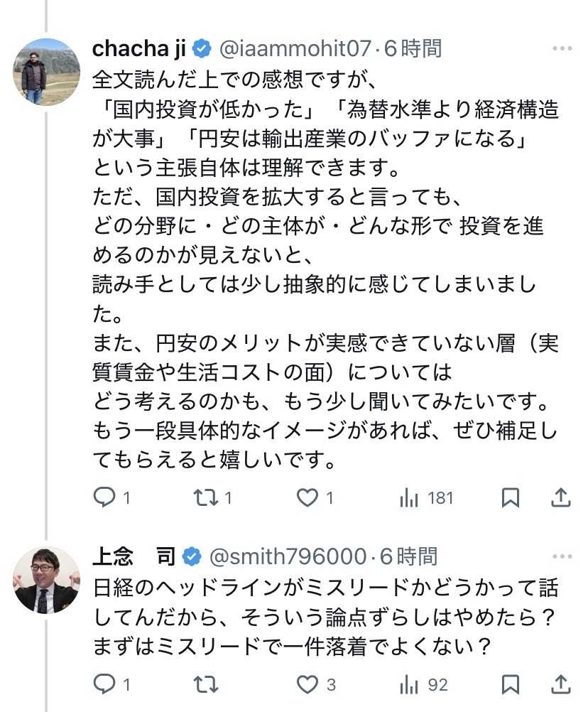The height and width of the screenshot is (712, 588).
Task: Open view analytics for chacha ji's tweet
Action: coord(410,498)
